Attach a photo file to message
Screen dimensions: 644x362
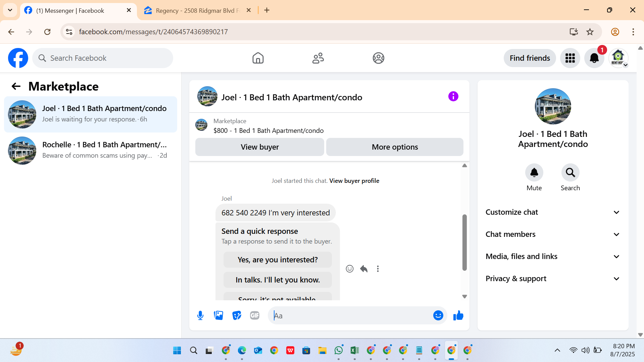click(x=218, y=315)
